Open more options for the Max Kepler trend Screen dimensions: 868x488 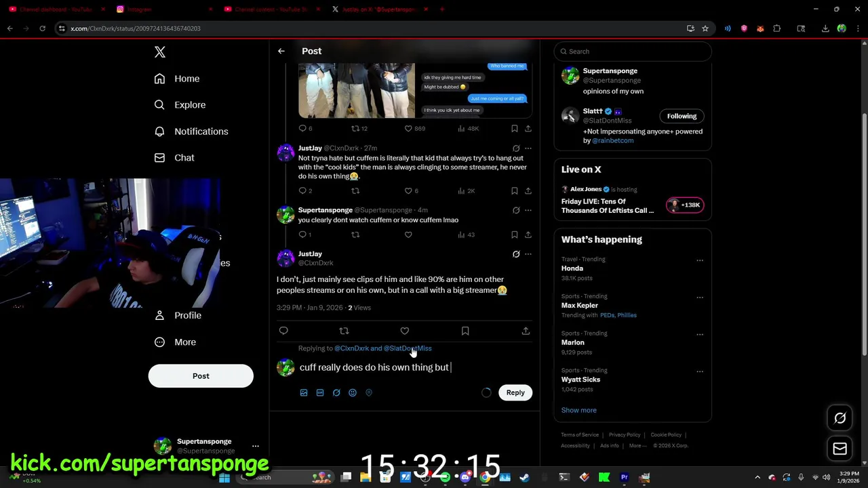[700, 298]
